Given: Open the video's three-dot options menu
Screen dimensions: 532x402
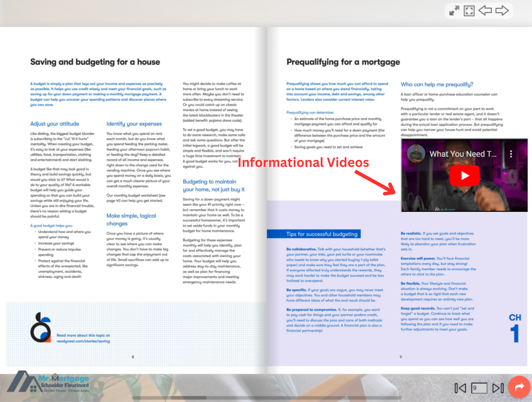Looking at the screenshot, I should (x=511, y=154).
